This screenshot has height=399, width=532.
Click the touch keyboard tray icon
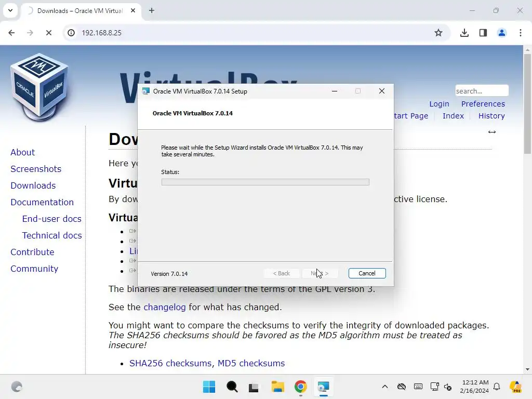(x=418, y=387)
